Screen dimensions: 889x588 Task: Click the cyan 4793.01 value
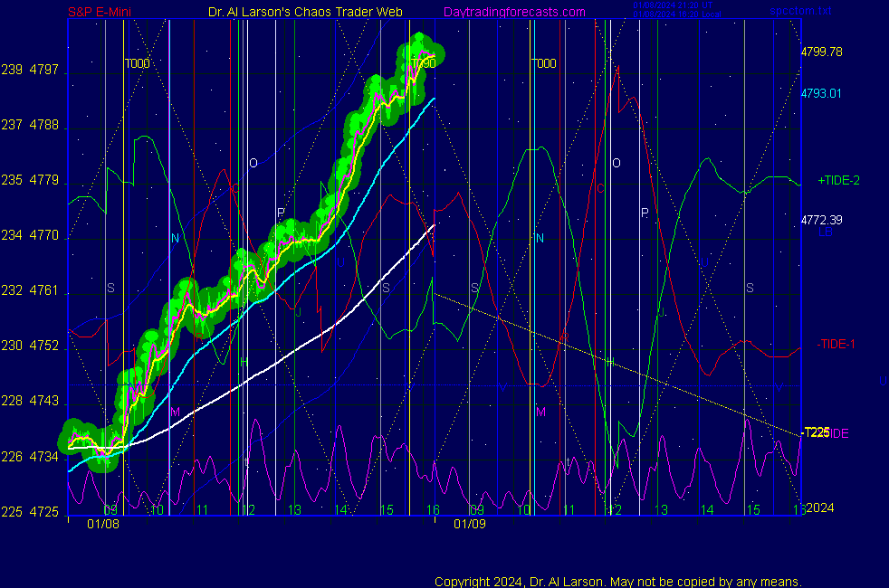point(821,93)
